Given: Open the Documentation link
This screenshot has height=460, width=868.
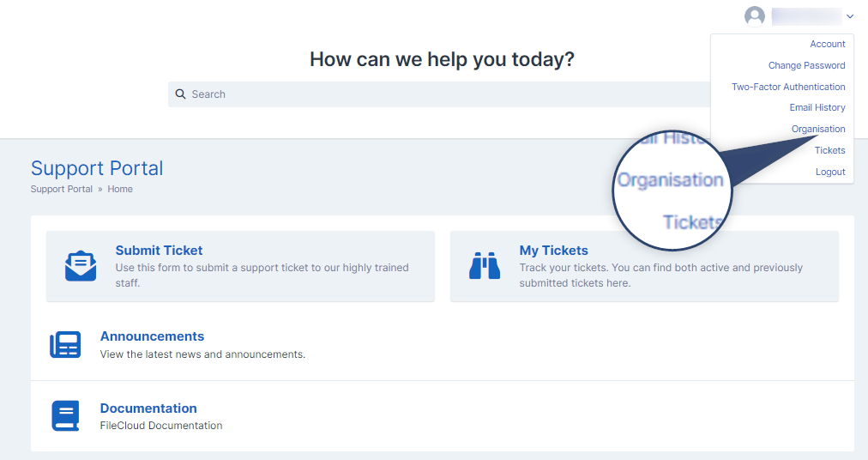Looking at the screenshot, I should coord(148,409).
